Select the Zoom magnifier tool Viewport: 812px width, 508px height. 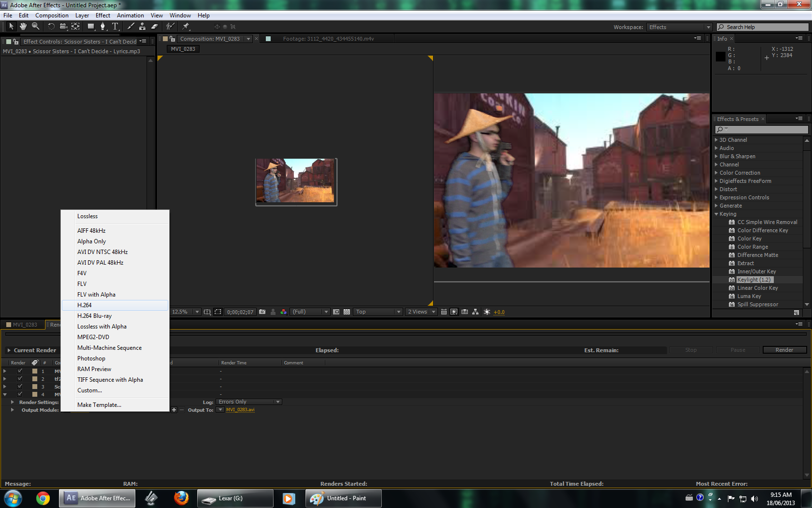35,27
